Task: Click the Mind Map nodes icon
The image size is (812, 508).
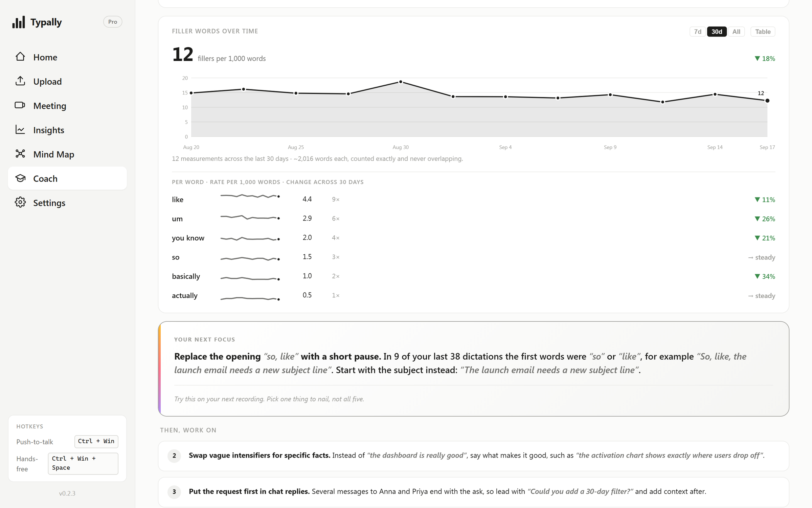Action: [20, 154]
